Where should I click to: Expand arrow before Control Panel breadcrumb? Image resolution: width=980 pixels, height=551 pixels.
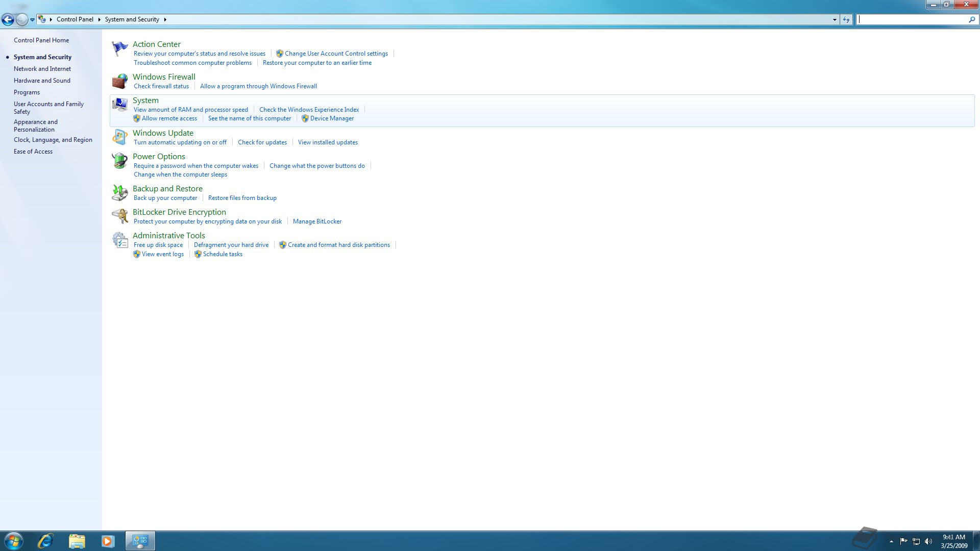(x=51, y=19)
